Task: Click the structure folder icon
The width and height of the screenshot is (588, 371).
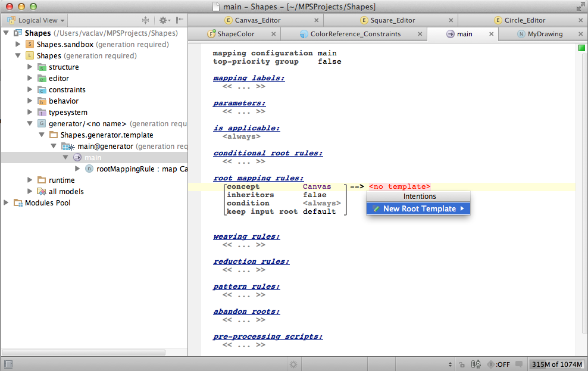Action: [42, 67]
